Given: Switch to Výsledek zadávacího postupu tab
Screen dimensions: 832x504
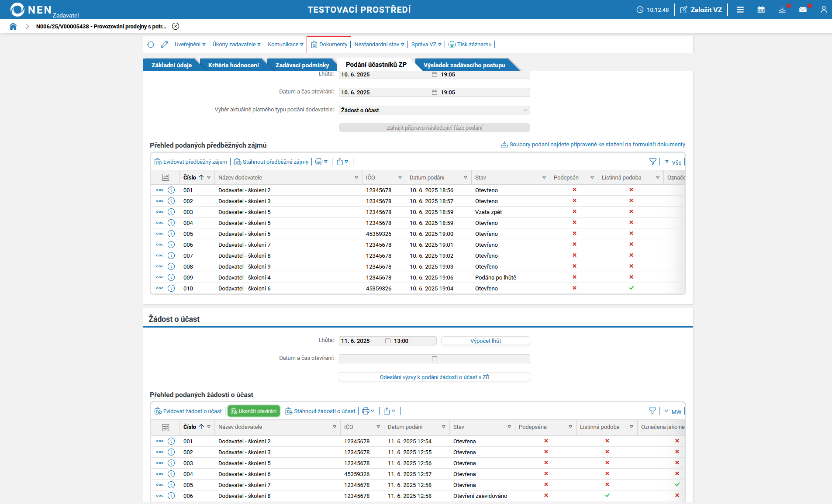Looking at the screenshot, I should (x=464, y=65).
